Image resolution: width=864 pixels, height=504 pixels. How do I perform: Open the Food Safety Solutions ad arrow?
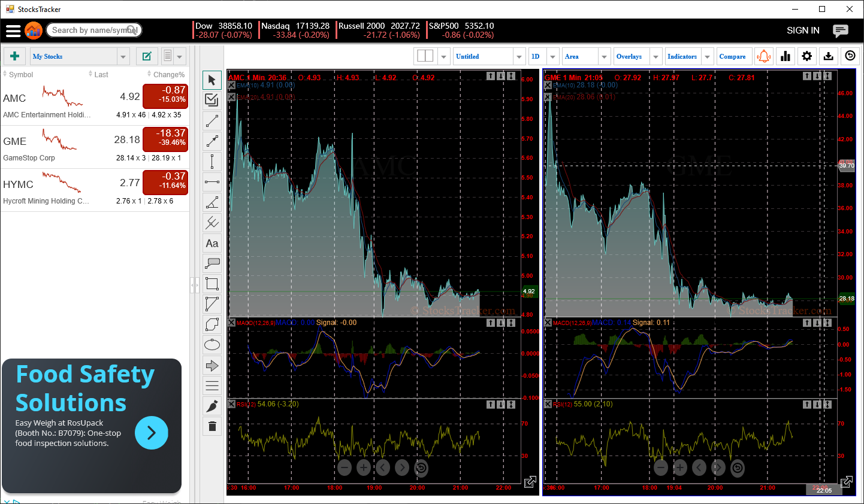click(x=152, y=433)
